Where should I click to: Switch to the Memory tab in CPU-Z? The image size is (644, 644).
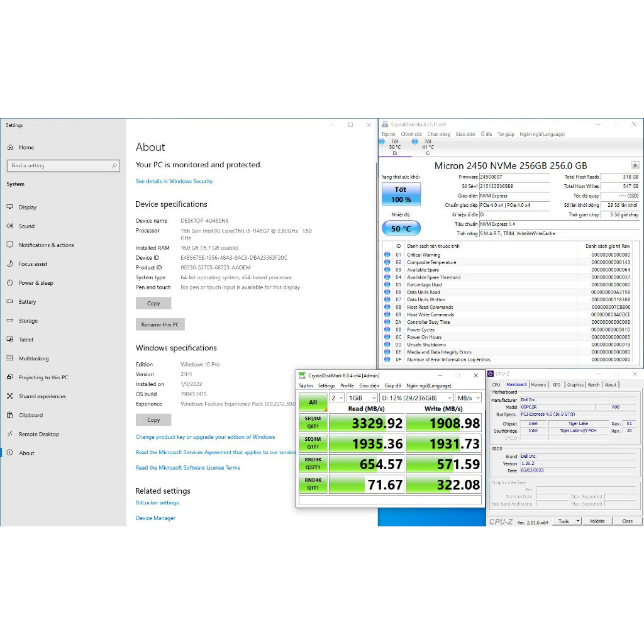pyautogui.click(x=538, y=385)
